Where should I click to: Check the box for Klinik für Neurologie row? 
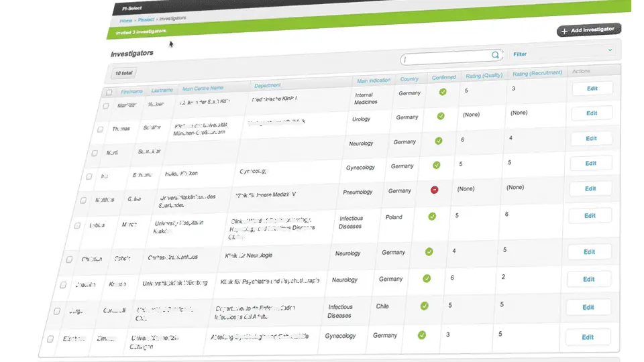pos(69,259)
